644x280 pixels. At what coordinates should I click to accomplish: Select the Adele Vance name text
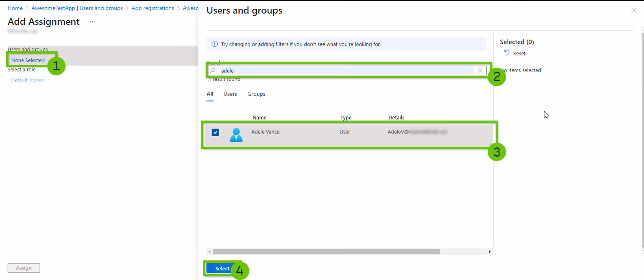[265, 132]
